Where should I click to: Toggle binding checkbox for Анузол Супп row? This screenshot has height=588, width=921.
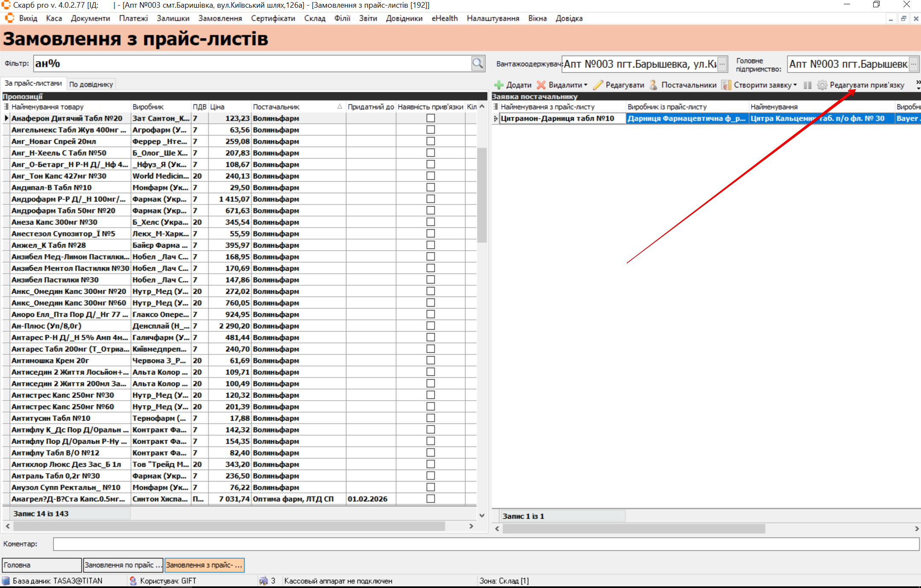click(430, 487)
